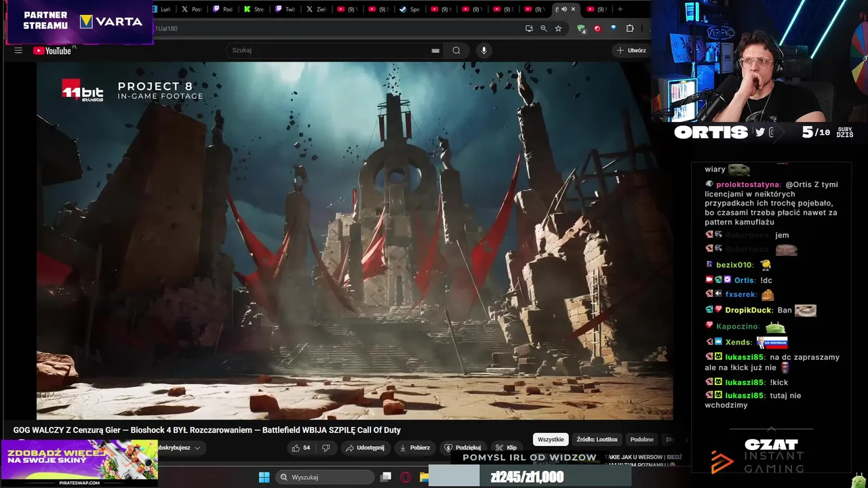Go to the YouTube home logo
The height and width of the screenshot is (488, 868).
click(x=52, y=50)
